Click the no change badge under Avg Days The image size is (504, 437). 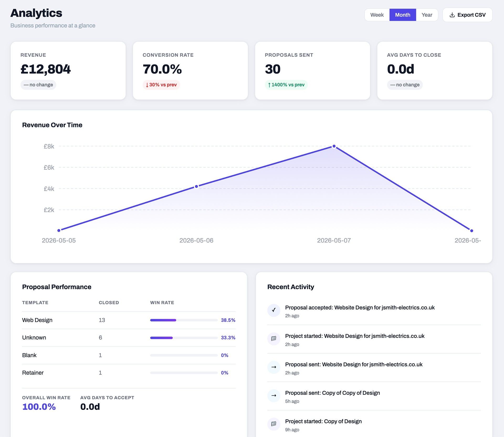[x=405, y=85]
